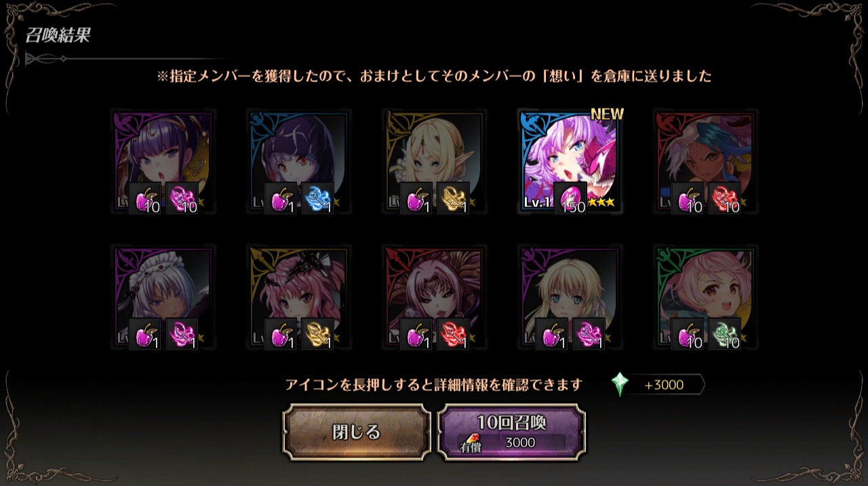Tap the pink-haired character in green frame
The width and height of the screenshot is (868, 486).
coord(705,297)
